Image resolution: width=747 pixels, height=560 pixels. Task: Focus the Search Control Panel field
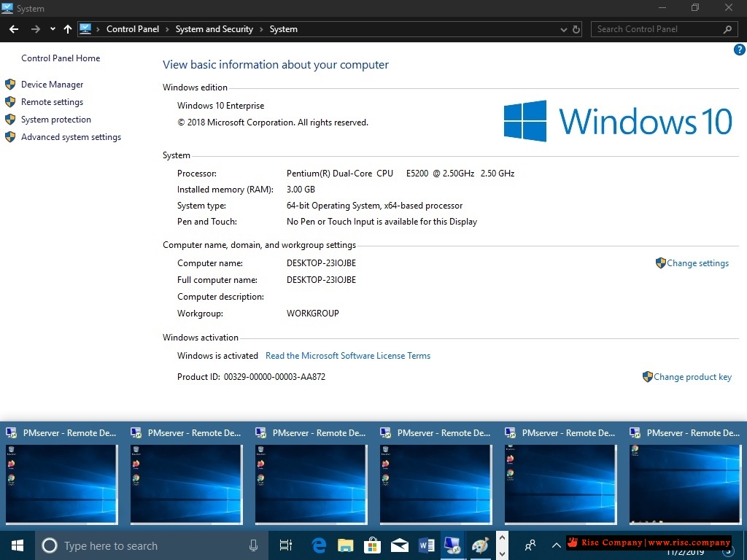tap(663, 29)
